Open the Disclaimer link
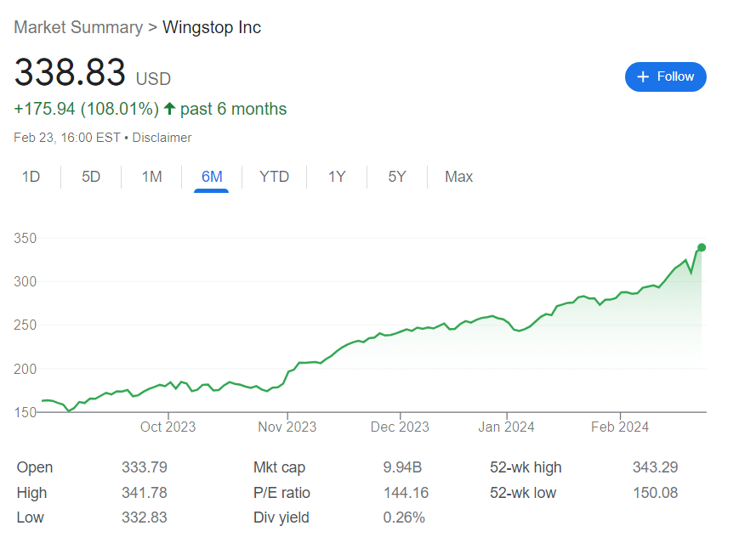 point(162,138)
